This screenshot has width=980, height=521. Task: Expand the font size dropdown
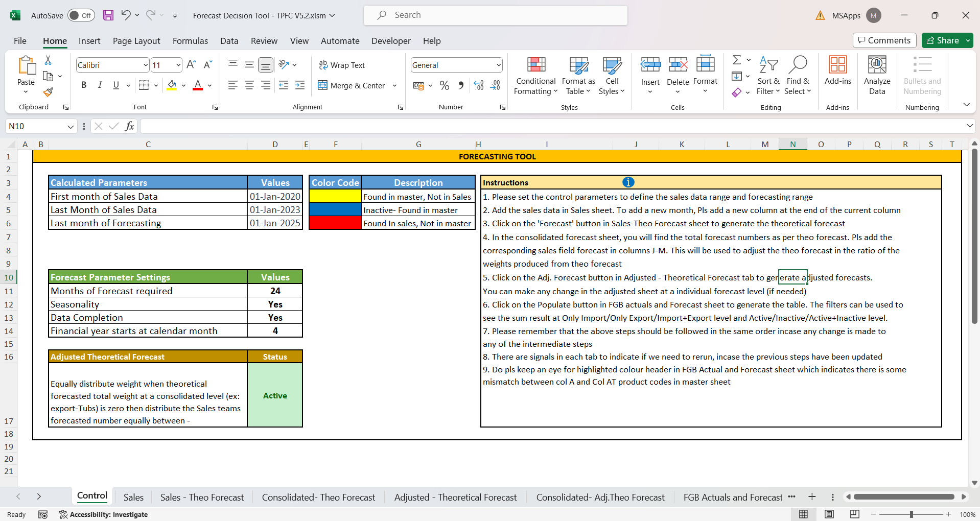click(178, 65)
